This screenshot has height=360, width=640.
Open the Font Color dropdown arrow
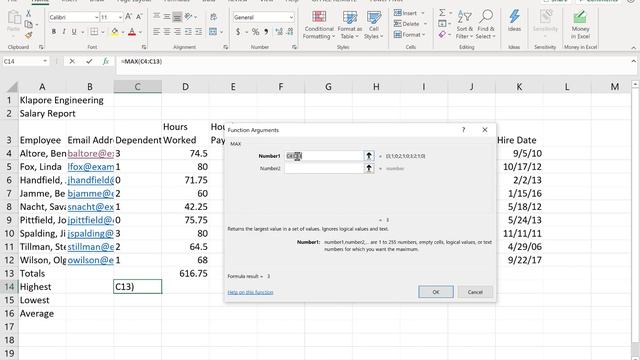[x=140, y=32]
